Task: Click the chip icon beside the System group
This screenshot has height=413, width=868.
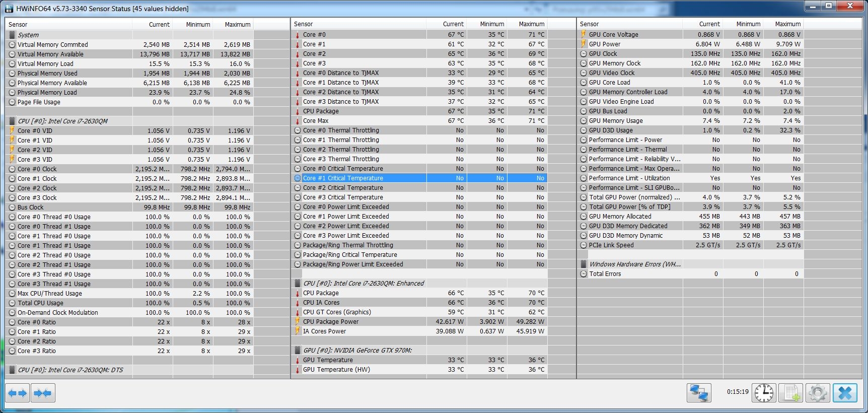Action: click(x=12, y=35)
